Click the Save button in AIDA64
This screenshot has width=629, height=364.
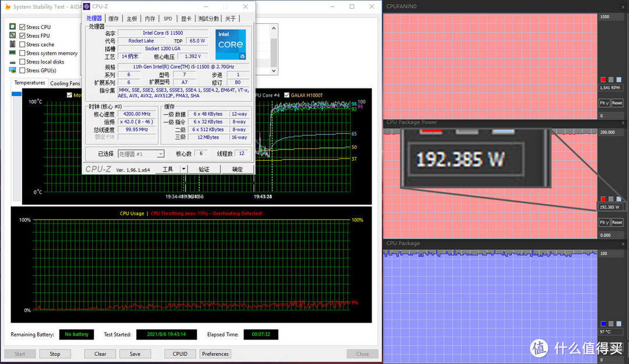point(135,354)
